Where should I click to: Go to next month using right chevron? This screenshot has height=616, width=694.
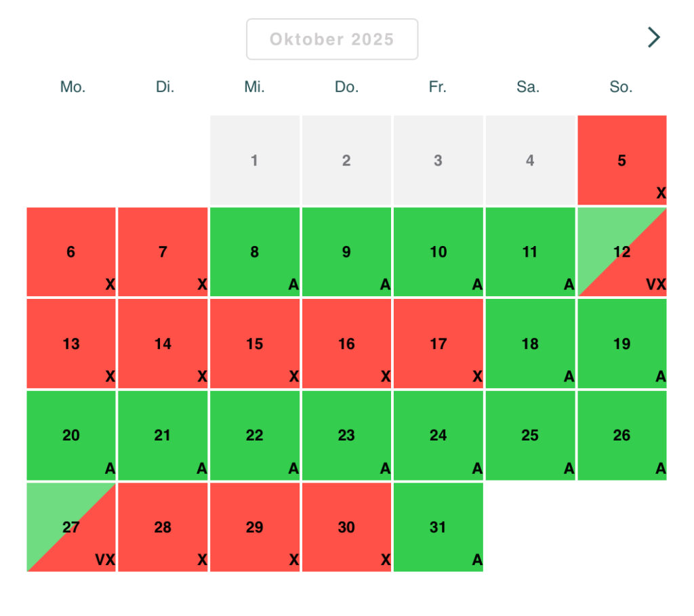653,37
